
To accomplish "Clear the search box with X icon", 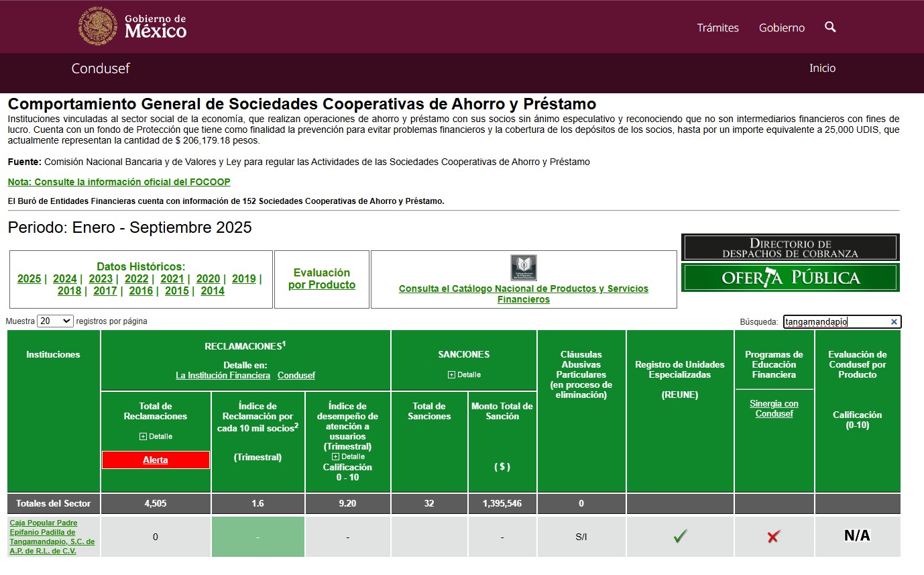I will click(893, 322).
